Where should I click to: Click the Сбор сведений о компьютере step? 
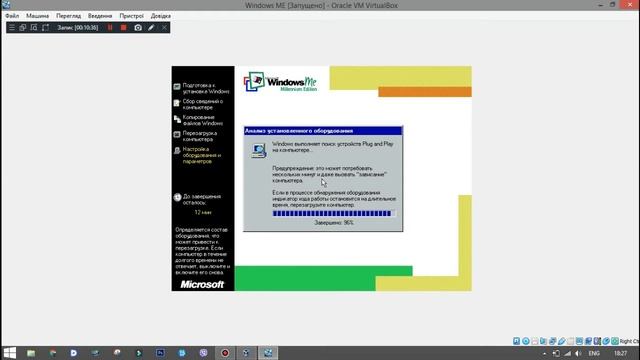coord(202,104)
